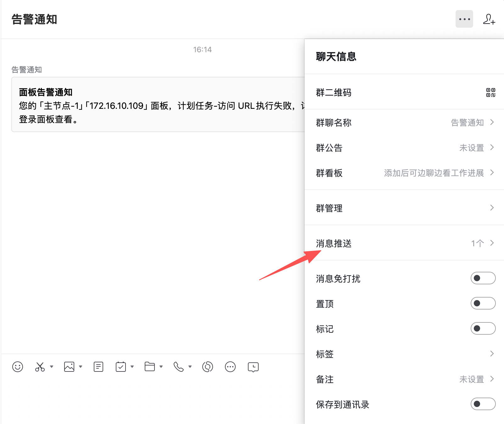
Task: Open the document note icon
Action: (x=98, y=367)
